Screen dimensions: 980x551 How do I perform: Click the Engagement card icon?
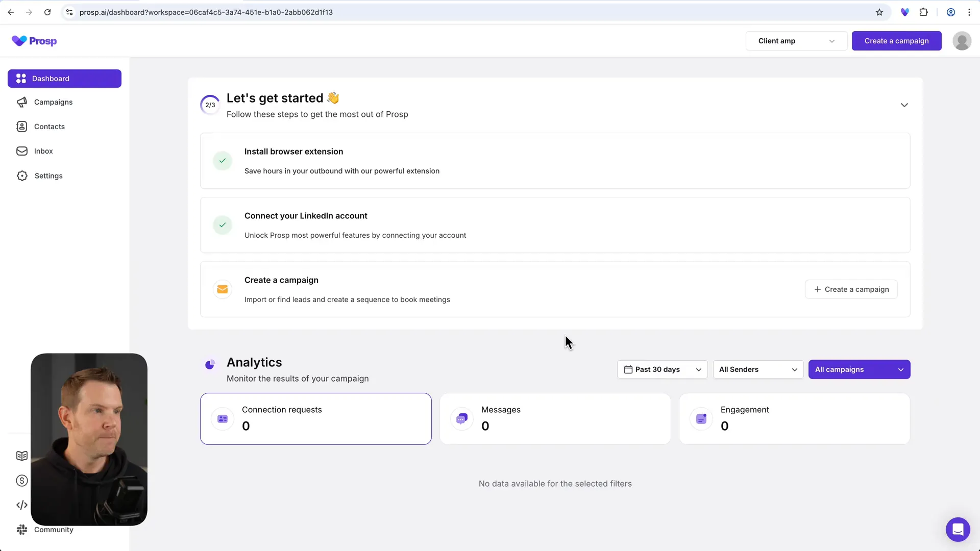(701, 419)
